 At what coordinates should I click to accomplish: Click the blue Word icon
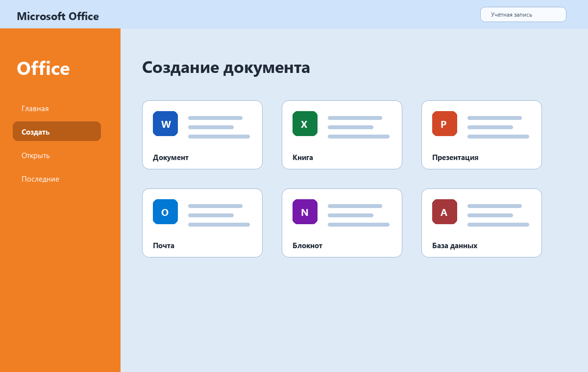(x=165, y=124)
